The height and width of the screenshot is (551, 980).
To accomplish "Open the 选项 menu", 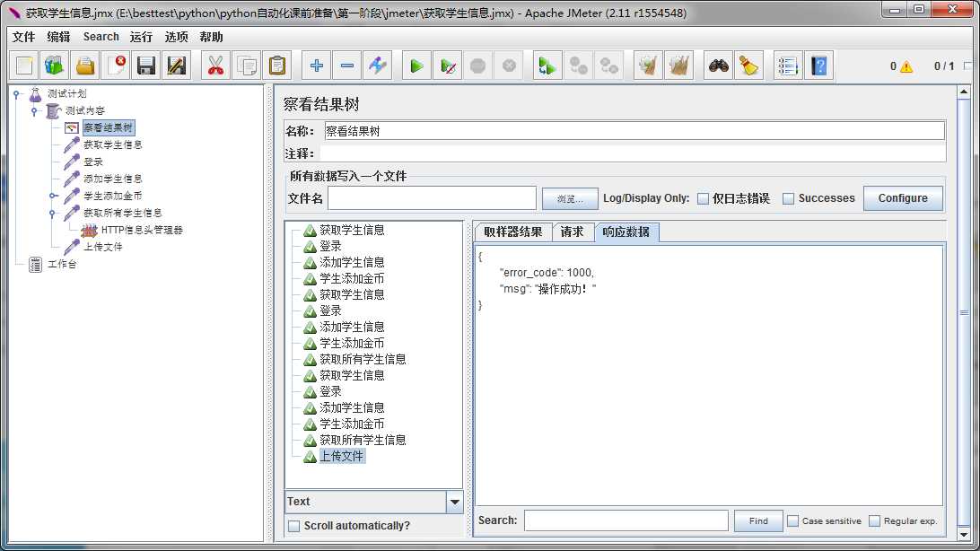I will click(x=176, y=37).
